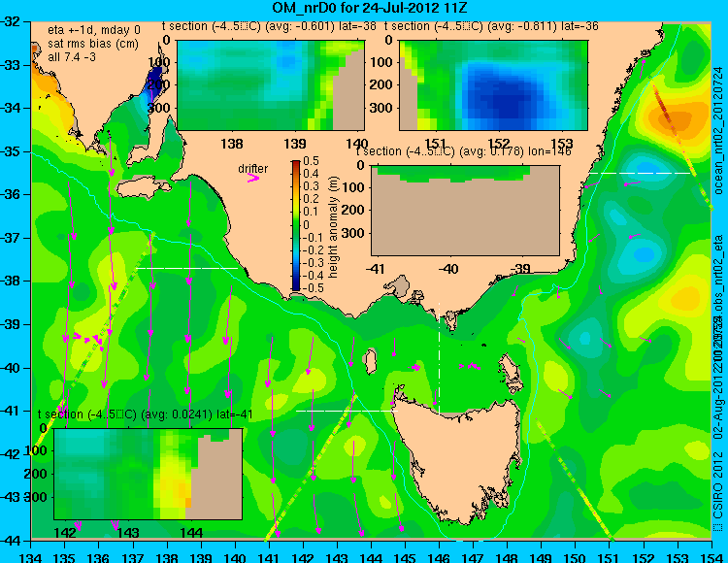Click the orange warm eddy near 153E
The height and width of the screenshot is (563, 728).
coord(676,118)
